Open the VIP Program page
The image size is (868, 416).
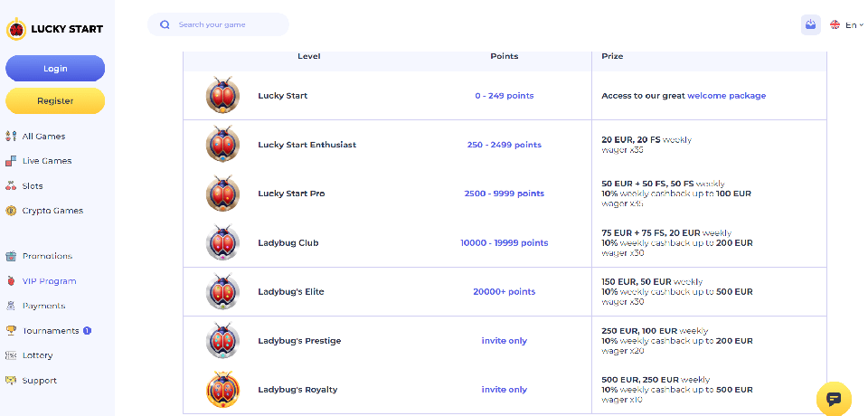click(49, 281)
